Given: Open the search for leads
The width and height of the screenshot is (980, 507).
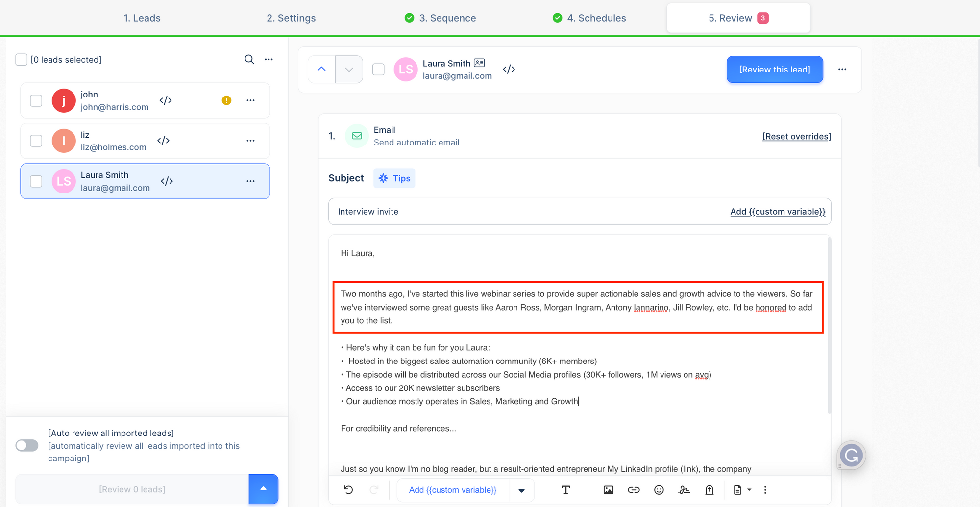Looking at the screenshot, I should coord(249,59).
